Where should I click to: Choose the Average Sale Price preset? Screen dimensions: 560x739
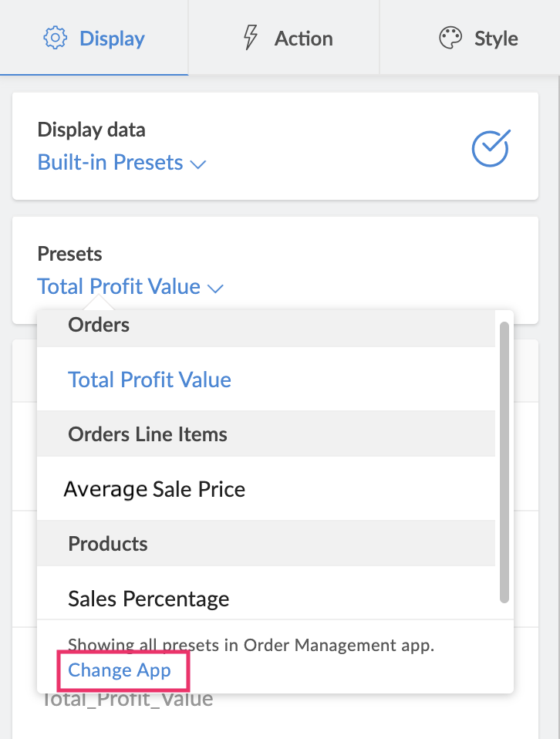[154, 489]
